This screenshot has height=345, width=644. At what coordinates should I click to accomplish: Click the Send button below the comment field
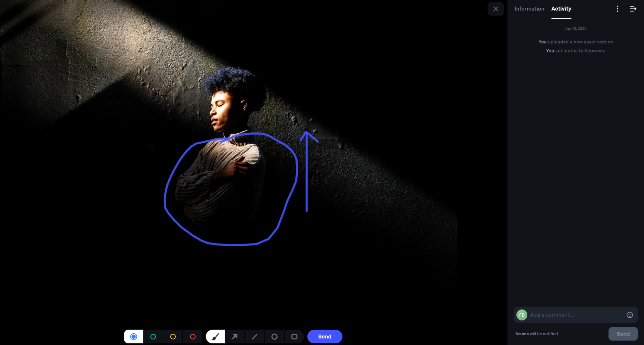tap(623, 333)
